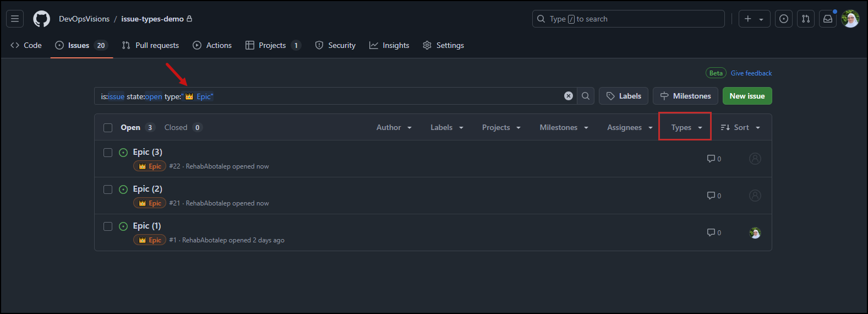Click the Labels button beside the search
Image resolution: width=868 pixels, height=314 pixels.
[x=624, y=96]
